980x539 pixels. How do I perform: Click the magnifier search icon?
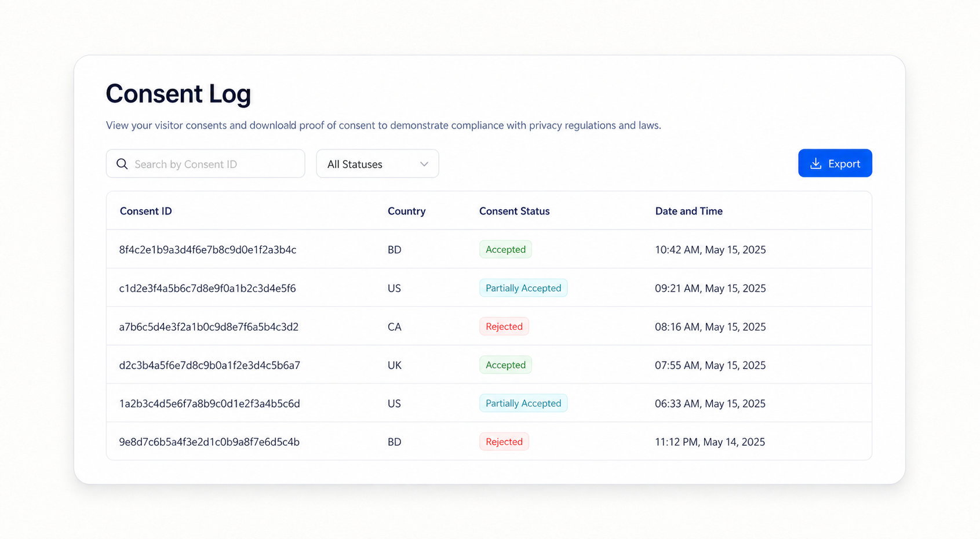(x=122, y=164)
